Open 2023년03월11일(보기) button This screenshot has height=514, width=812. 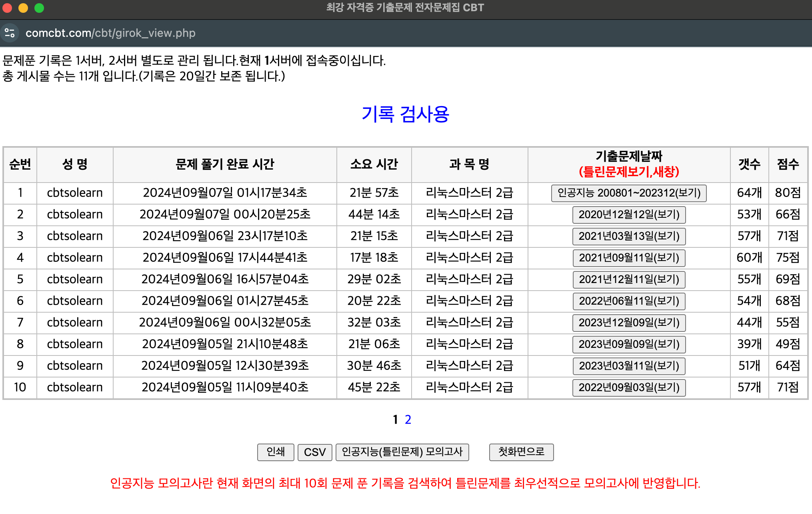click(628, 366)
